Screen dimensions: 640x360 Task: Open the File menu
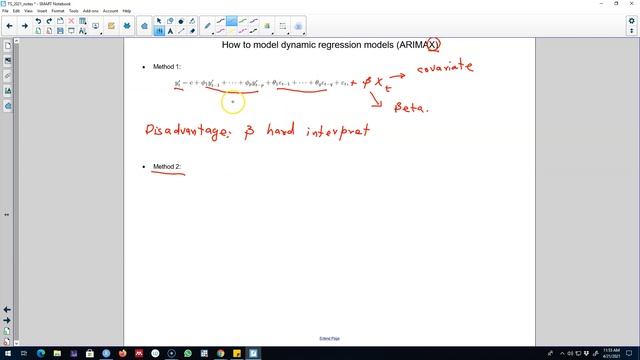point(5,11)
